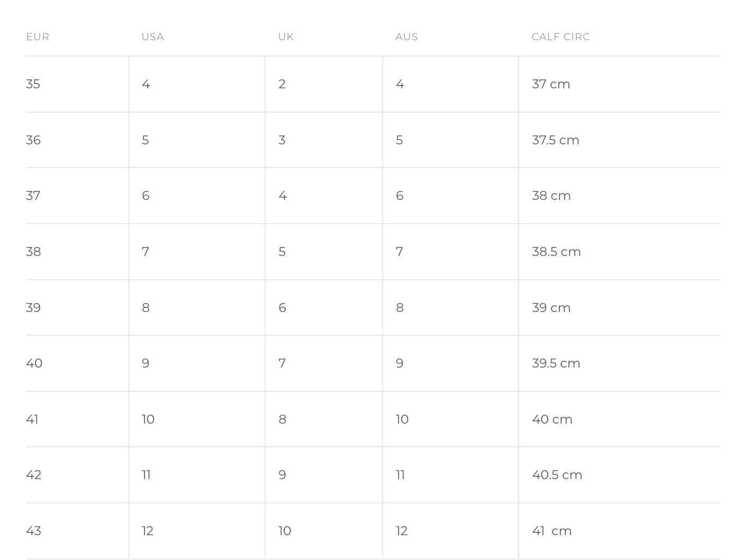The width and height of the screenshot is (751, 560).
Task: Click the USA size 12 cell
Action: tap(148, 531)
